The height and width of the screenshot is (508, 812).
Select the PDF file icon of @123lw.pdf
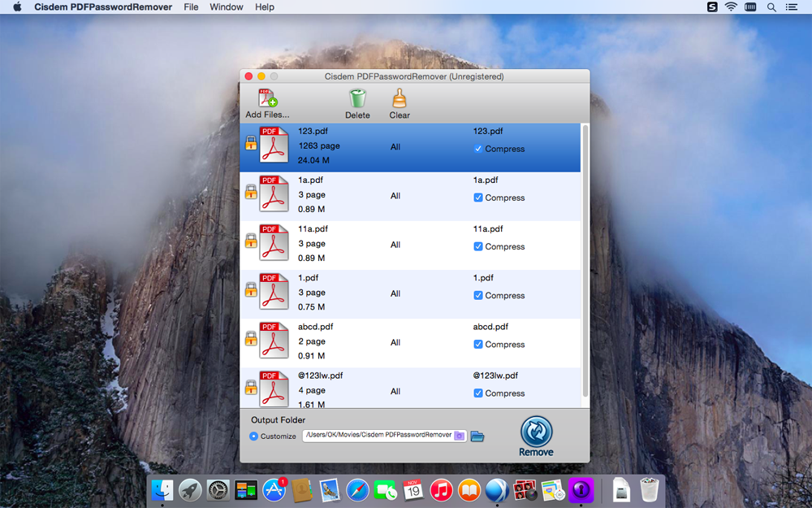pyautogui.click(x=274, y=389)
